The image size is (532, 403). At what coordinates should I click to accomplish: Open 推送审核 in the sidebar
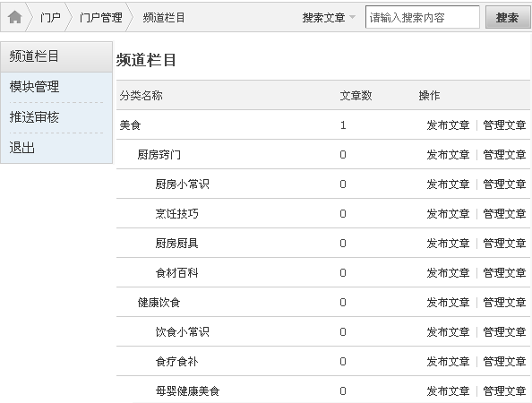pos(34,117)
